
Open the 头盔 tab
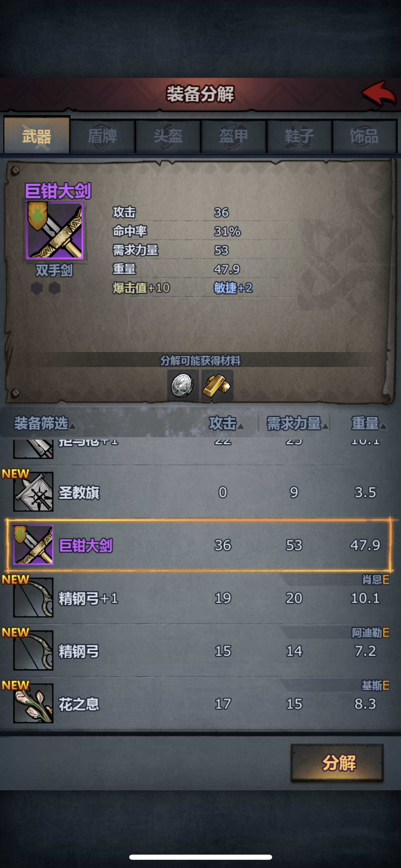[x=168, y=136]
